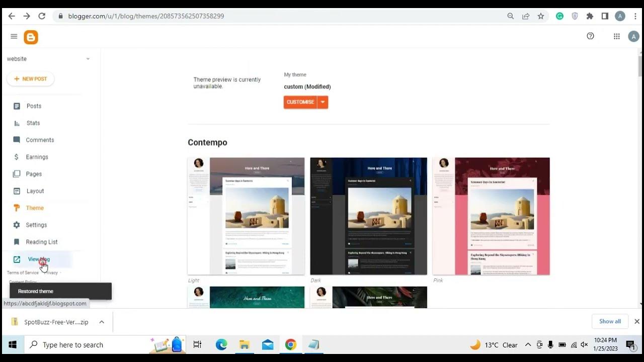The height and width of the screenshot is (362, 644).
Task: Go forward with the browser forward arrow
Action: coord(27,16)
